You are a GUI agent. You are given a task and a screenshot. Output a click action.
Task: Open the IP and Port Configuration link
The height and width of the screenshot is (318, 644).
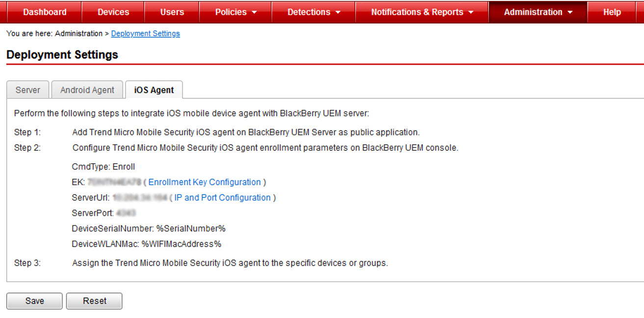pos(222,198)
